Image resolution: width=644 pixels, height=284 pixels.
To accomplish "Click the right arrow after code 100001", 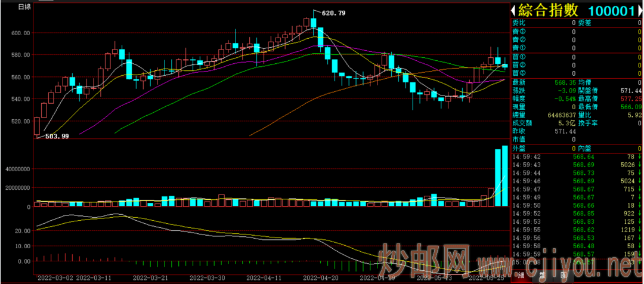I will [638, 11].
